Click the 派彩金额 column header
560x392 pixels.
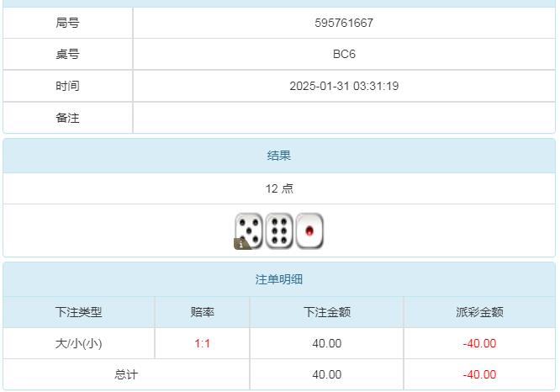(x=479, y=312)
